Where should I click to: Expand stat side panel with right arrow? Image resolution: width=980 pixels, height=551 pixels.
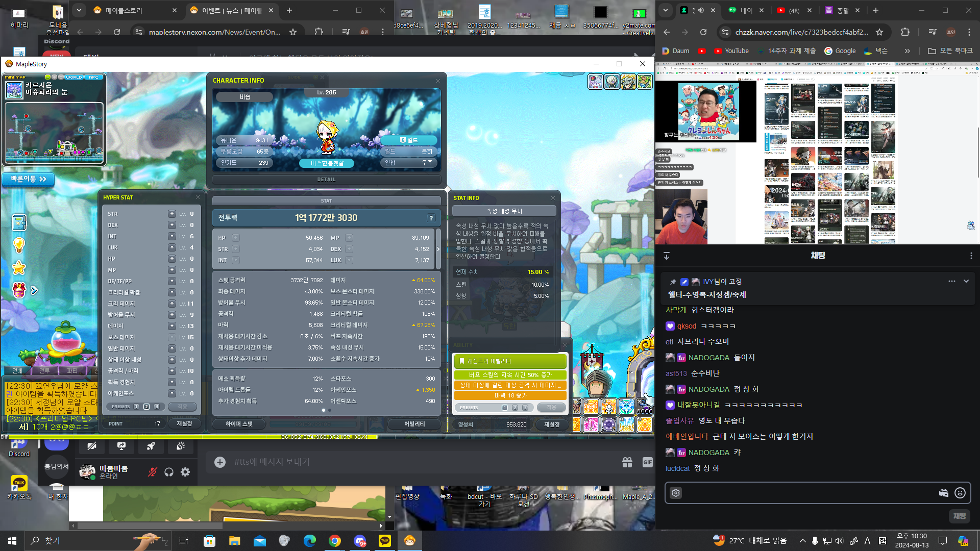[x=438, y=249]
